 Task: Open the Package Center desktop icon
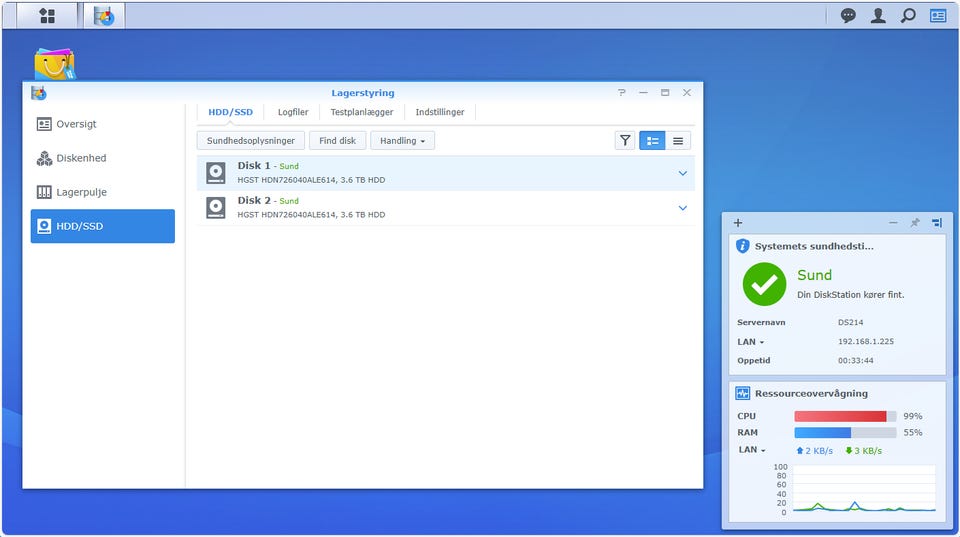(x=54, y=64)
